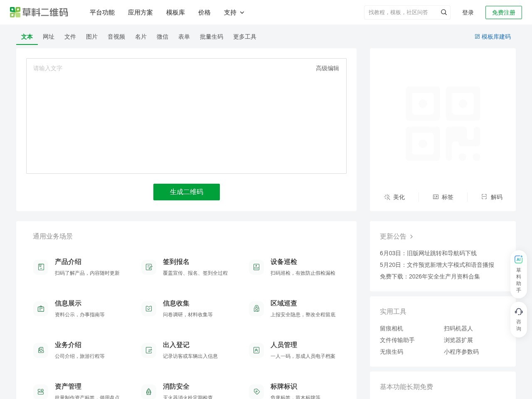532x399 pixels.
Task: Click the 美化 sparkle icon
Action: [387, 197]
